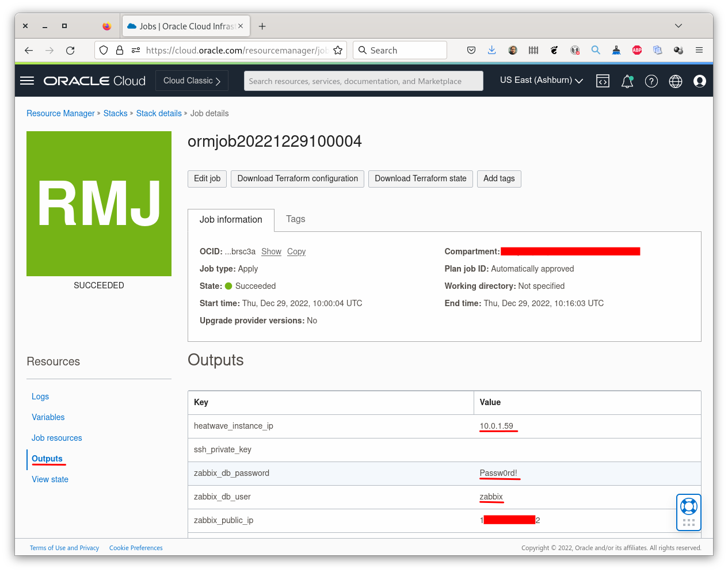728x572 pixels.
Task: Open the language globe icon
Action: click(676, 81)
